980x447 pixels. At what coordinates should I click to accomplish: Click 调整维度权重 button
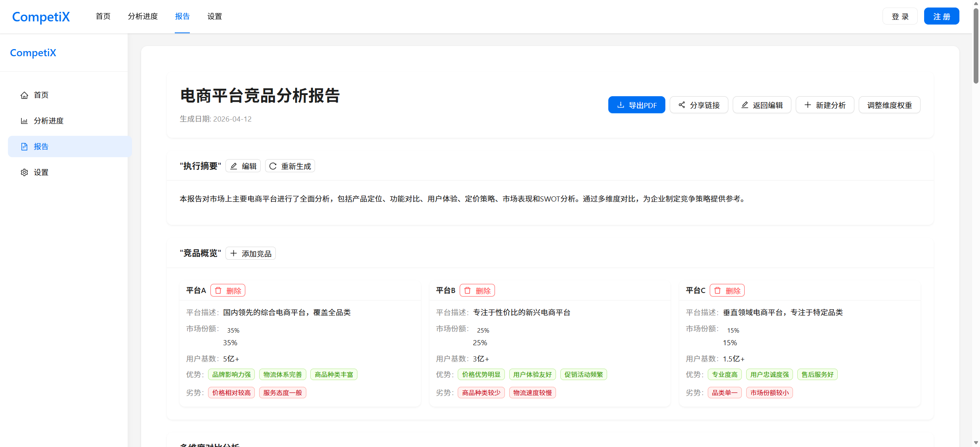(x=889, y=105)
